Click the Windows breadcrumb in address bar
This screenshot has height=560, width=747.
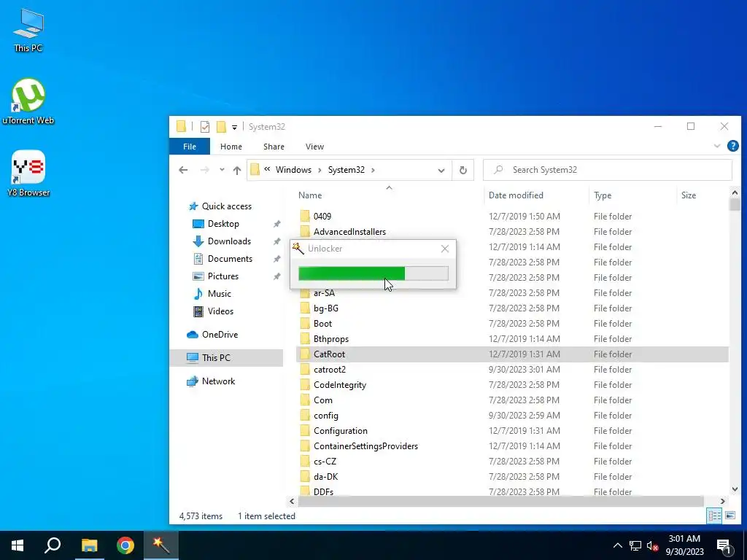[x=293, y=170]
